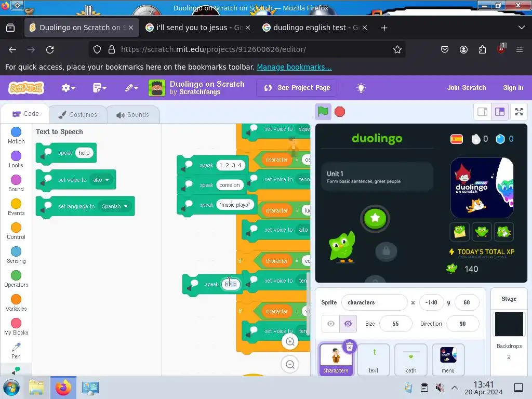The width and height of the screenshot is (532, 399).
Task: Open Firefox application hamburger menu
Action: (519, 49)
